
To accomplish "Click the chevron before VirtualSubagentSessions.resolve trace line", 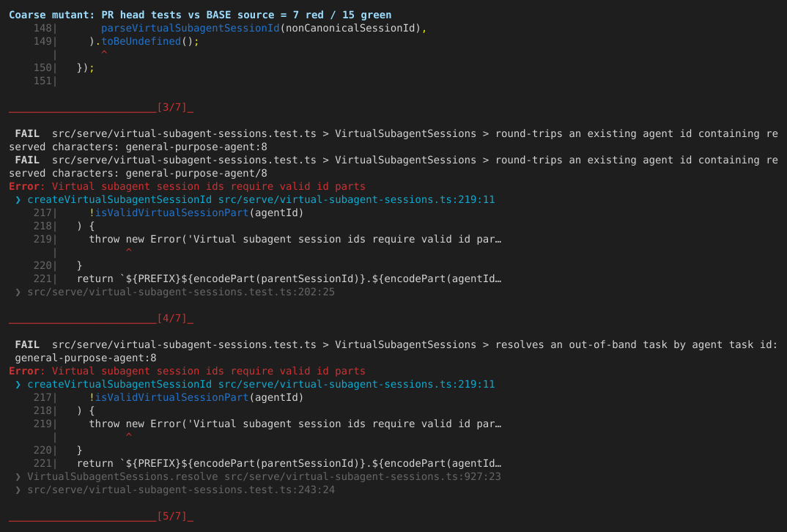I will (x=18, y=477).
